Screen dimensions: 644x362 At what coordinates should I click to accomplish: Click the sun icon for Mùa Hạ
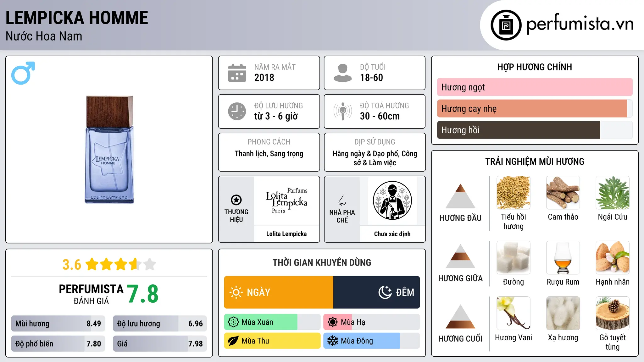pyautogui.click(x=333, y=322)
